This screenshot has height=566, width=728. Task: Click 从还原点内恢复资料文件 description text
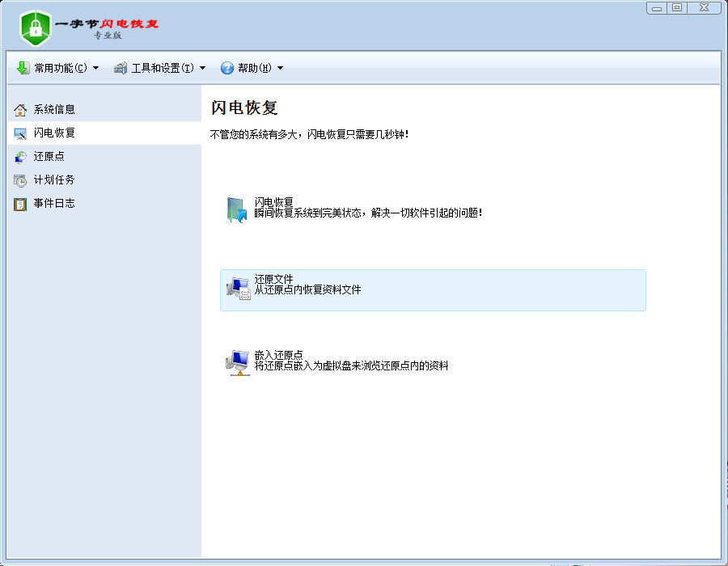[x=308, y=290]
